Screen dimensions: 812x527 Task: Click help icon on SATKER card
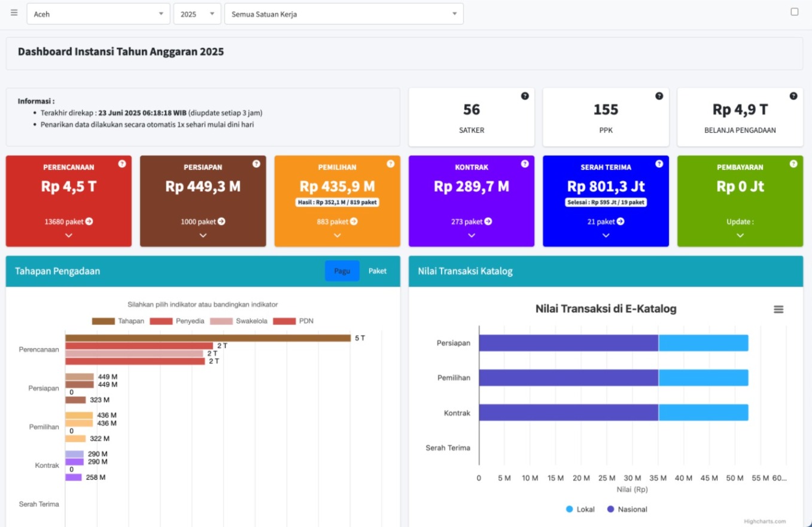pos(525,96)
